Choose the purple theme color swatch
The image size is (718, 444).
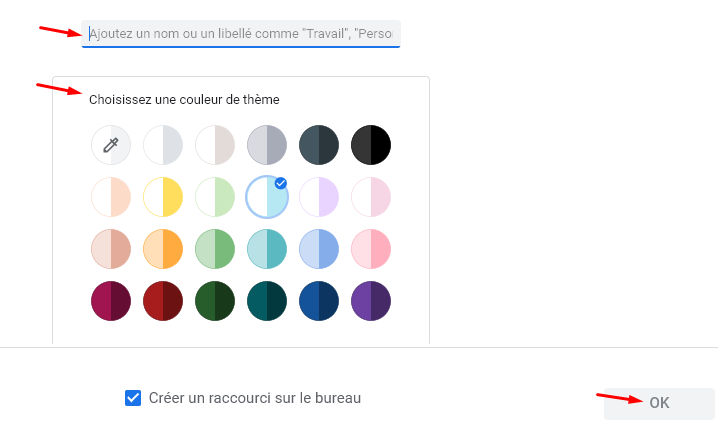371,301
